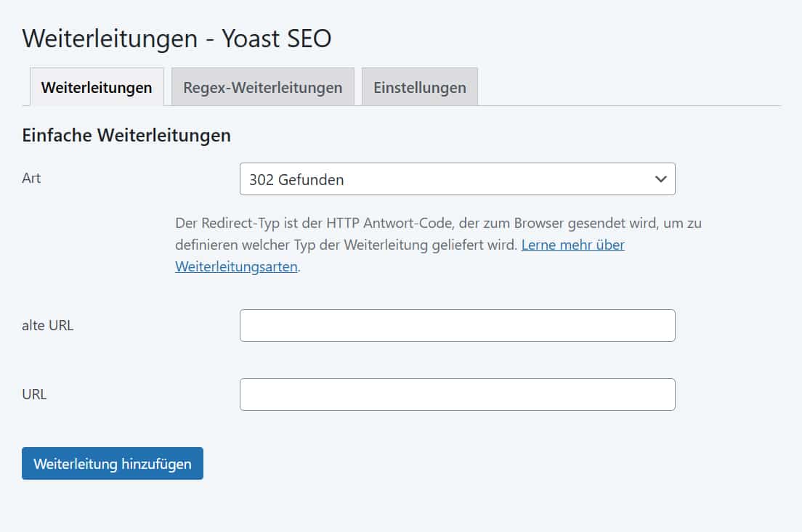Click the URL field label
The image size is (802, 532).
point(34,395)
